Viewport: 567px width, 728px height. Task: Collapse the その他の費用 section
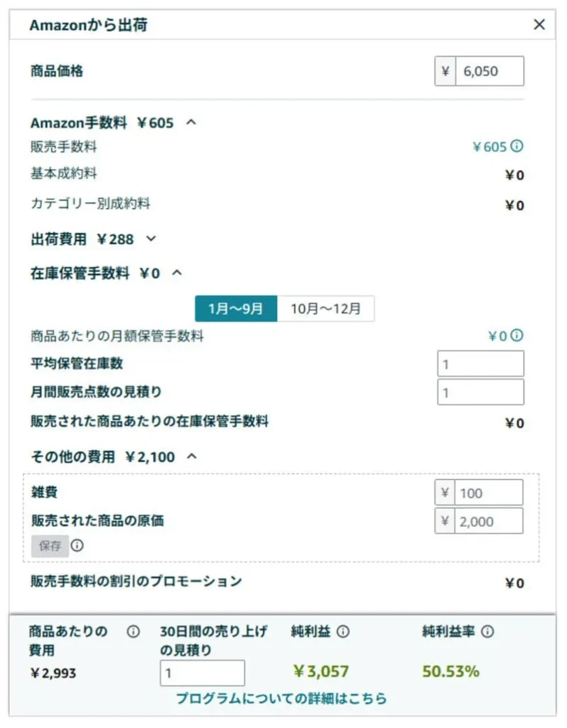pyautogui.click(x=192, y=457)
